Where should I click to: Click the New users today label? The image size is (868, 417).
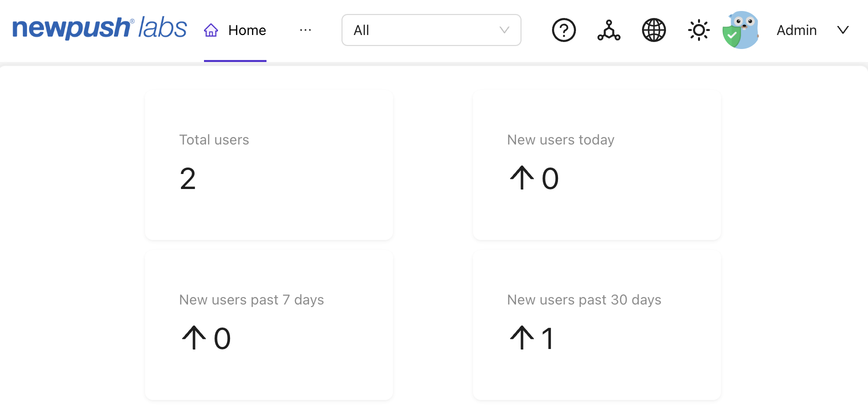click(560, 140)
